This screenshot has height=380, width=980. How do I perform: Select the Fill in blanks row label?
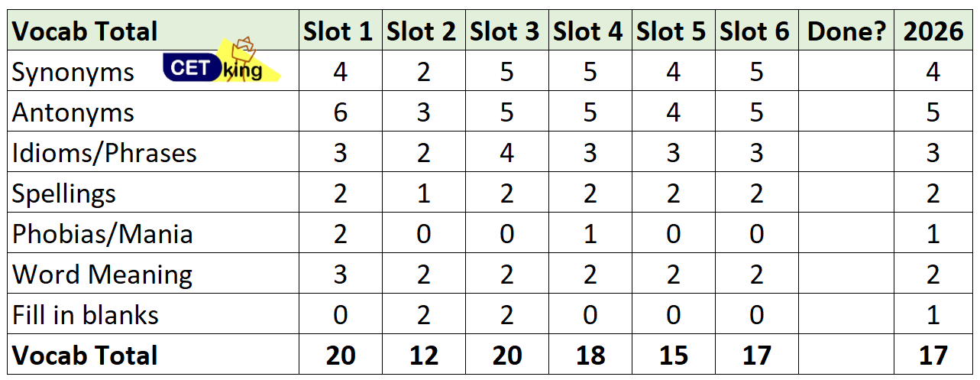pyautogui.click(x=86, y=315)
